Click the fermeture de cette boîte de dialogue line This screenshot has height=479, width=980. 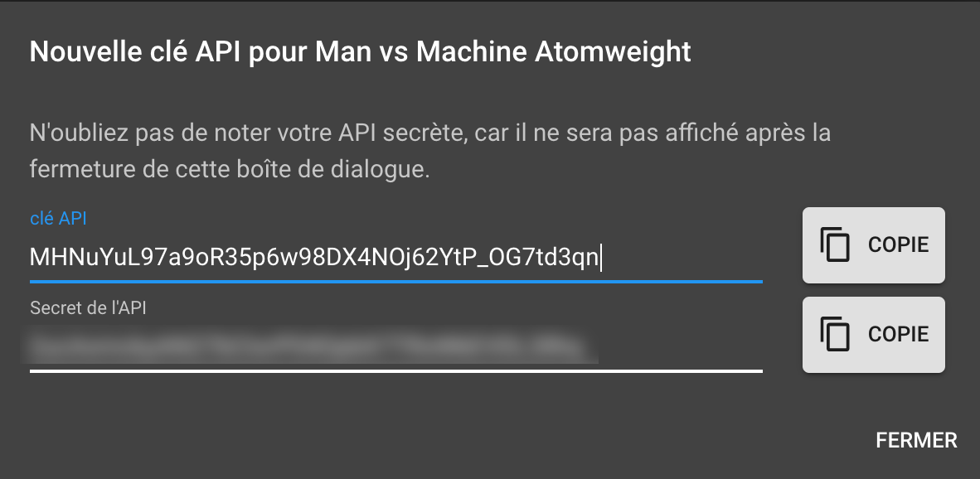[x=230, y=170]
